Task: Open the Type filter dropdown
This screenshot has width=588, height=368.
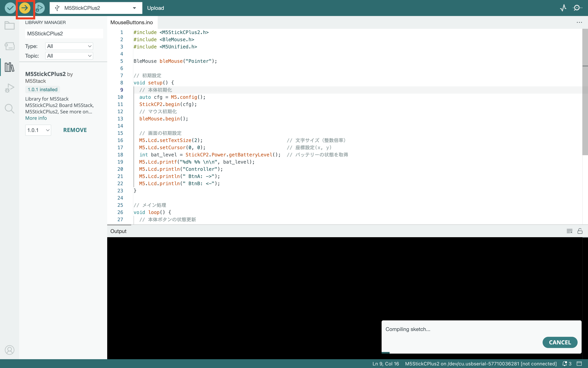Action: (x=69, y=46)
